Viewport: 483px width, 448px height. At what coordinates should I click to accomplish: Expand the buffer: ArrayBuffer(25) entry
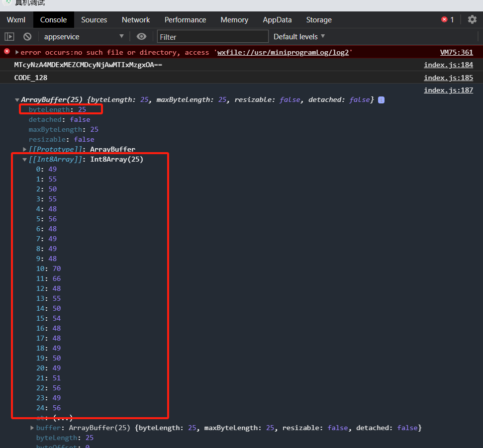pyautogui.click(x=32, y=428)
